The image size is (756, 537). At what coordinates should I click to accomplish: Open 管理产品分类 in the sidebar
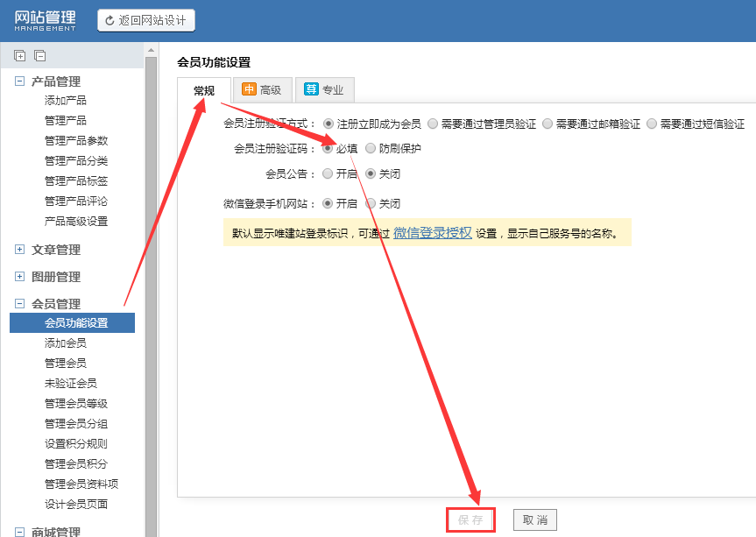pyautogui.click(x=76, y=161)
